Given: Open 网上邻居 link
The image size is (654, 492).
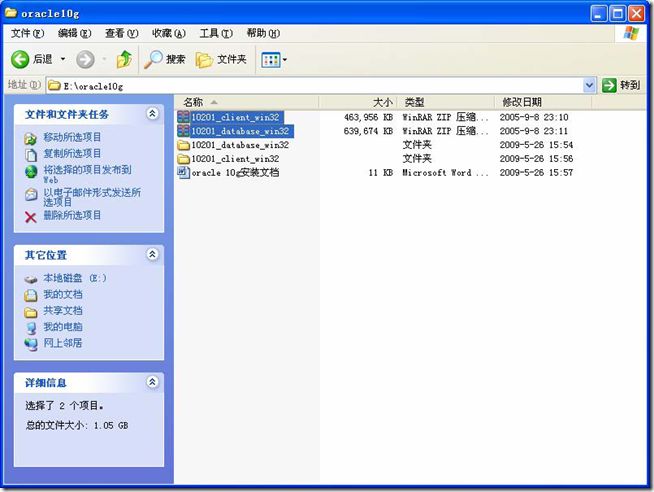Looking at the screenshot, I should tap(63, 343).
